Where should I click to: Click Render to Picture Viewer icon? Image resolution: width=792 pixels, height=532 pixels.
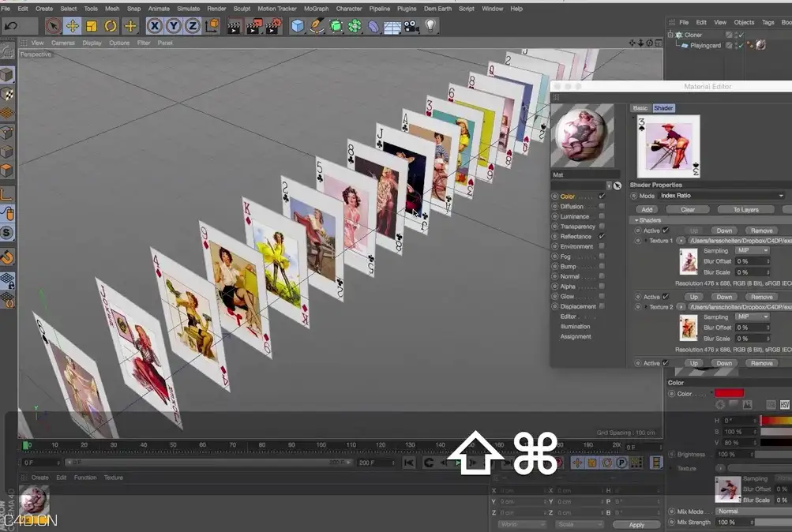point(253,26)
